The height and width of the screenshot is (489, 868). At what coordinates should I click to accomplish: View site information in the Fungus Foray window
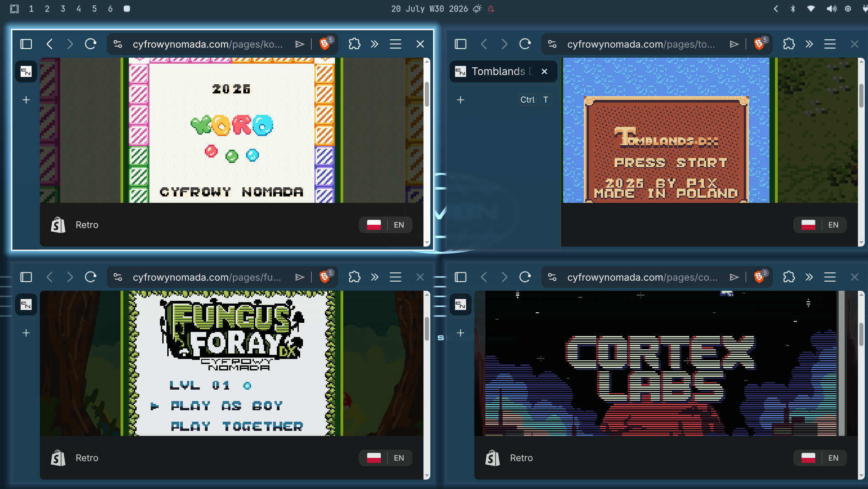(x=118, y=277)
